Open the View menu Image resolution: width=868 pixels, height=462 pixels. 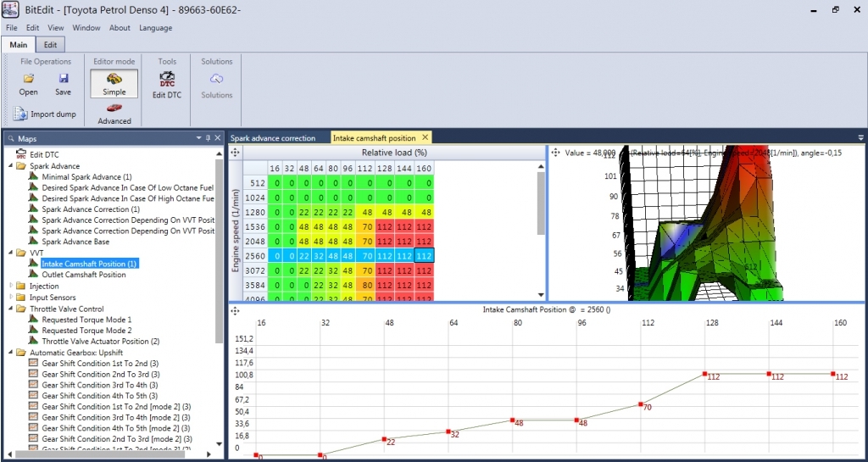click(55, 28)
